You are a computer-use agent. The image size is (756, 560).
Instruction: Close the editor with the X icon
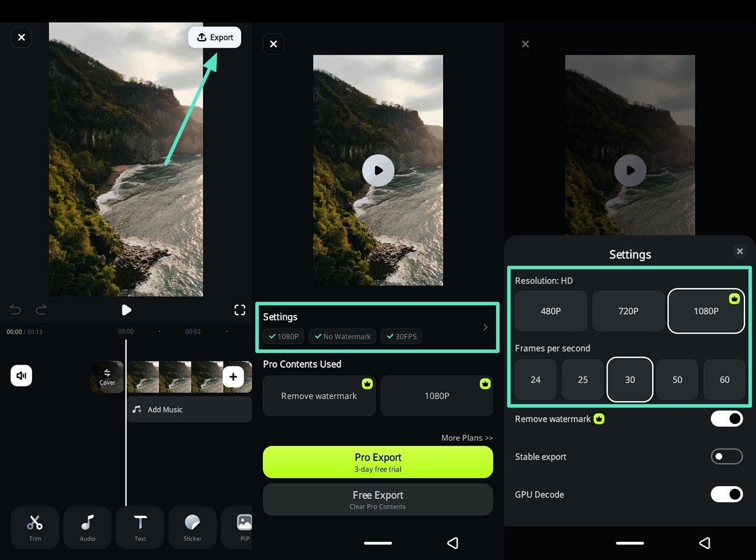pyautogui.click(x=22, y=37)
